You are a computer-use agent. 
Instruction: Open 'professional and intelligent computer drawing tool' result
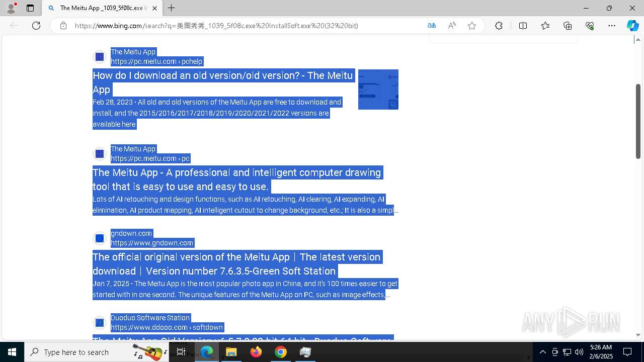coord(237,179)
